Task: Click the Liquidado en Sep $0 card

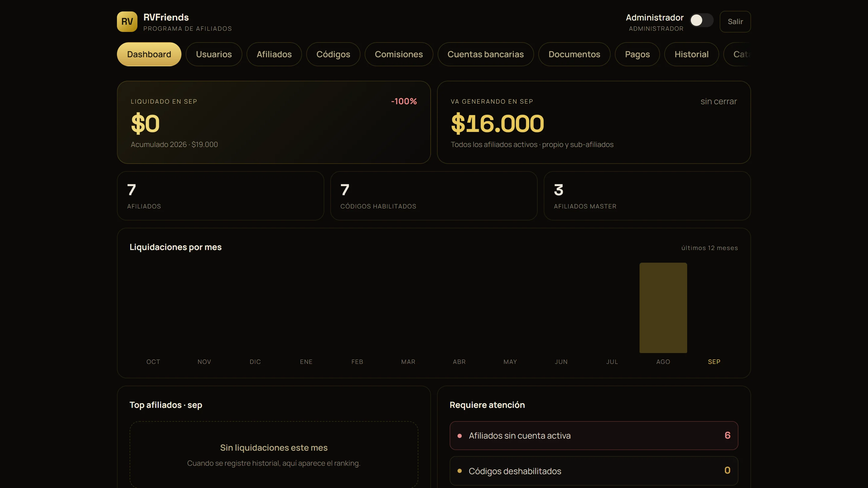Action: coord(274,122)
